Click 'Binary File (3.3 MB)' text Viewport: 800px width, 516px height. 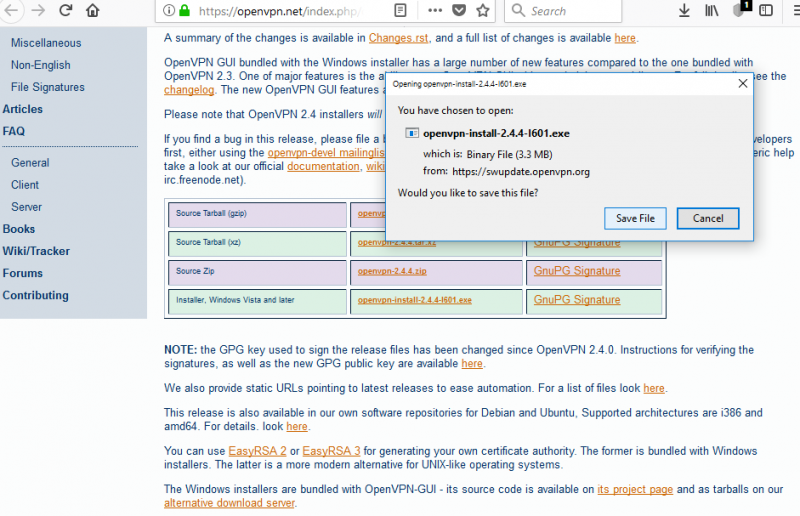click(x=509, y=154)
